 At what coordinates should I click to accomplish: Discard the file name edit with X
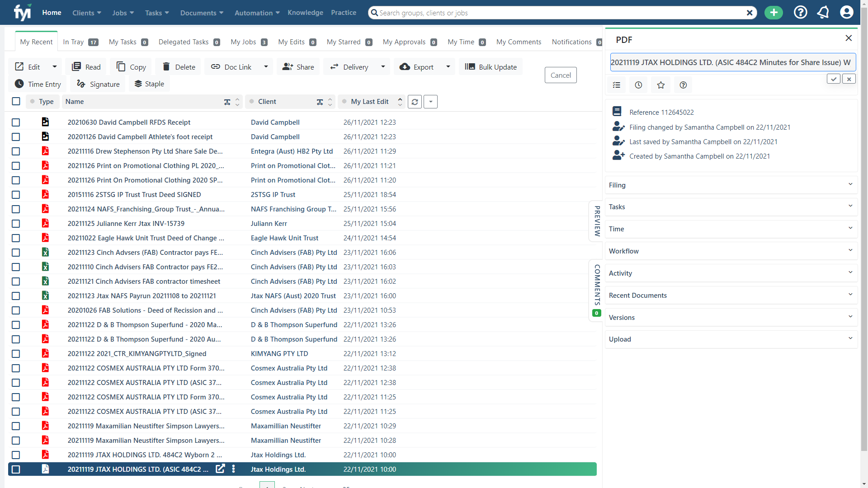coord(849,79)
